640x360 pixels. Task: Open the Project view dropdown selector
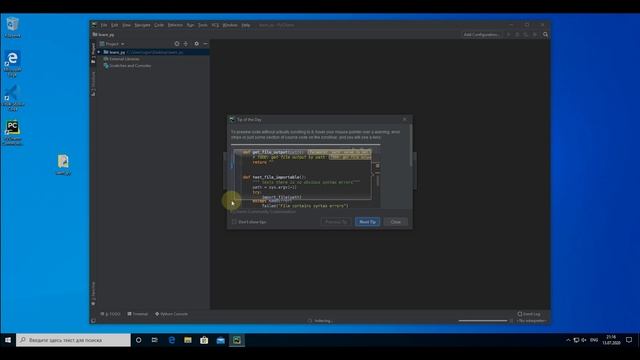pos(112,44)
